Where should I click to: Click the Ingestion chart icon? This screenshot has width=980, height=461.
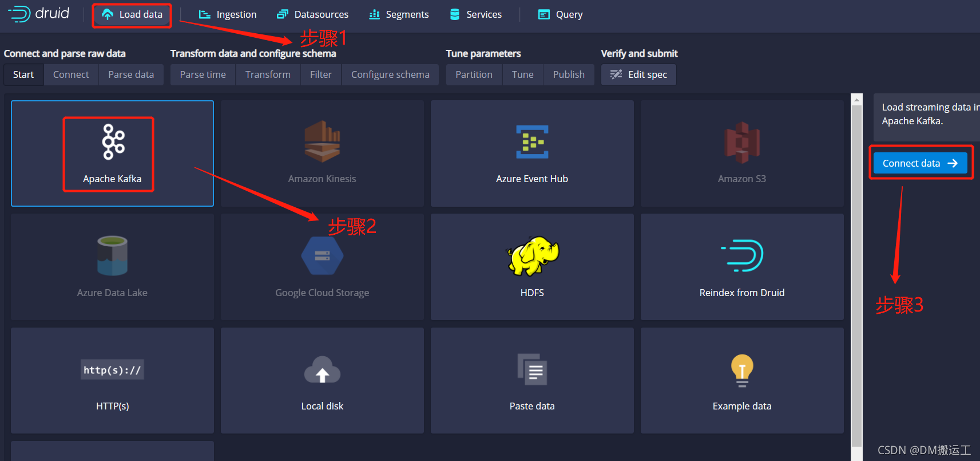[205, 14]
